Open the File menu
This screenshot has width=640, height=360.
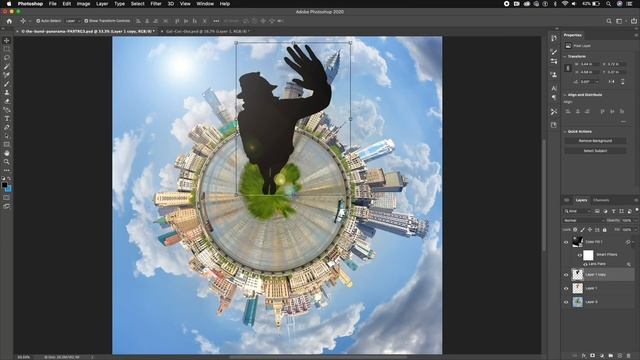point(53,4)
